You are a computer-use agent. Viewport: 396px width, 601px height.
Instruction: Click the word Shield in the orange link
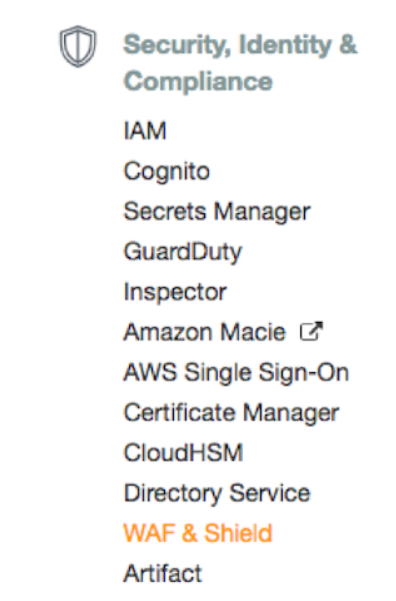(x=238, y=533)
